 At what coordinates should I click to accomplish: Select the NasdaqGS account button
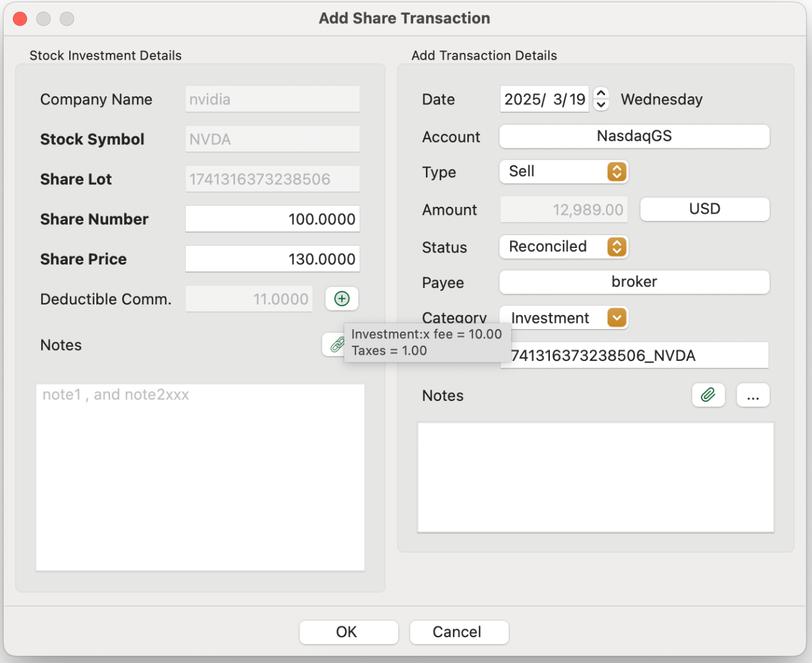coord(634,136)
